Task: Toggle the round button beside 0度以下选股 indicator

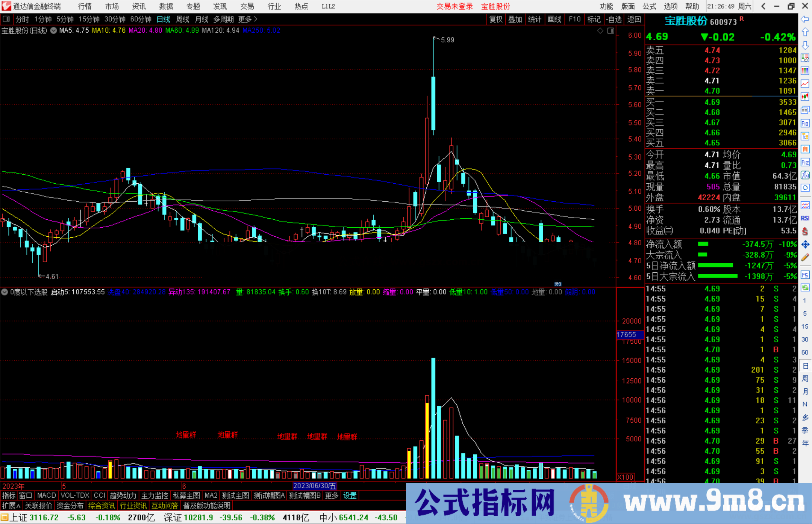Action: [x=5, y=292]
